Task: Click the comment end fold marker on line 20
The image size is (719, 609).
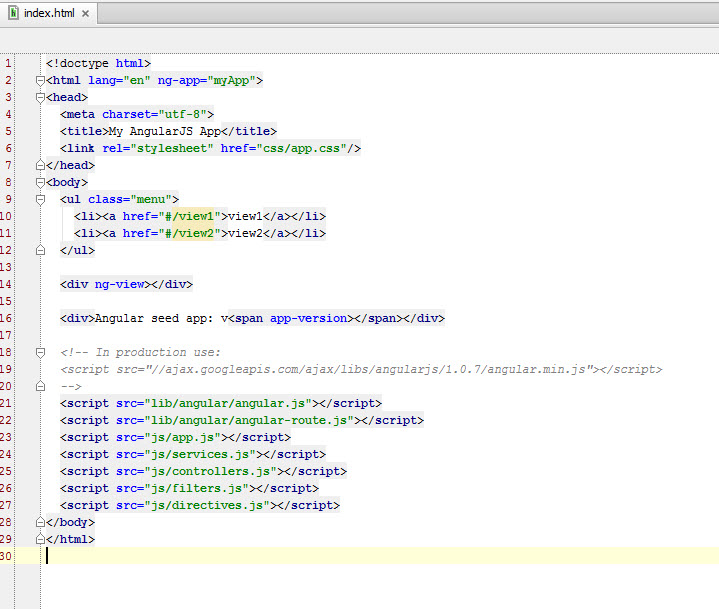Action: click(40, 386)
